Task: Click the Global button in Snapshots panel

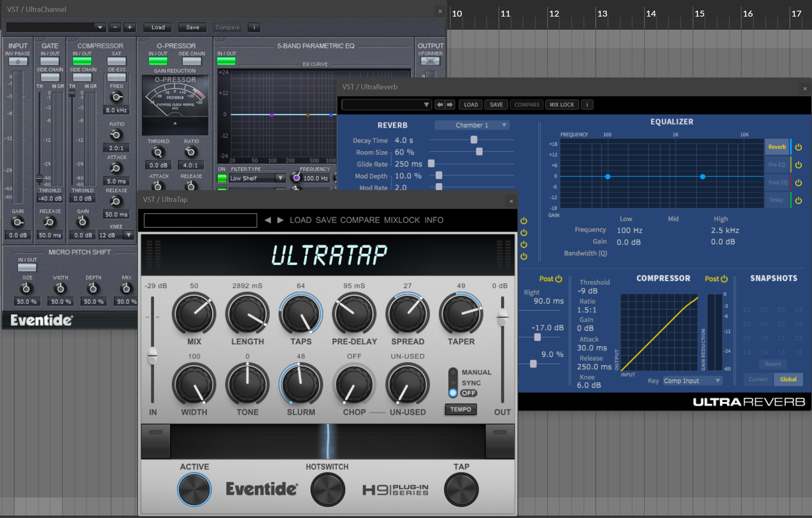Action: [788, 379]
